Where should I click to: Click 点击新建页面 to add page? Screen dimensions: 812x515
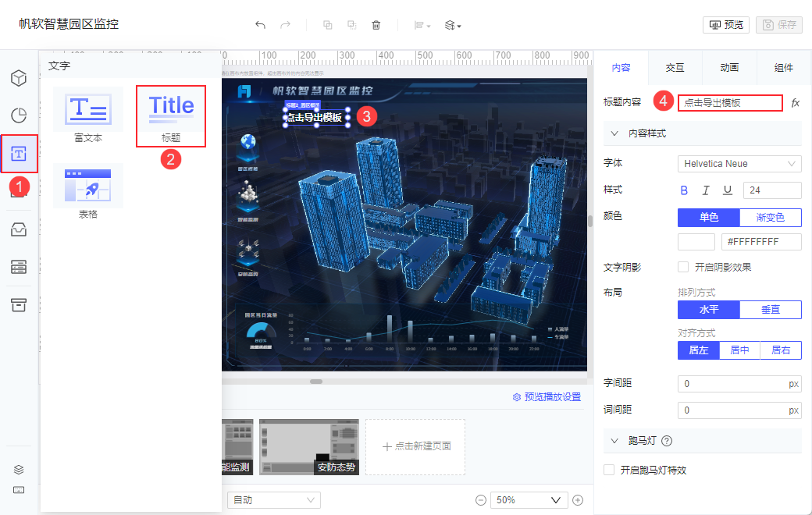415,446
